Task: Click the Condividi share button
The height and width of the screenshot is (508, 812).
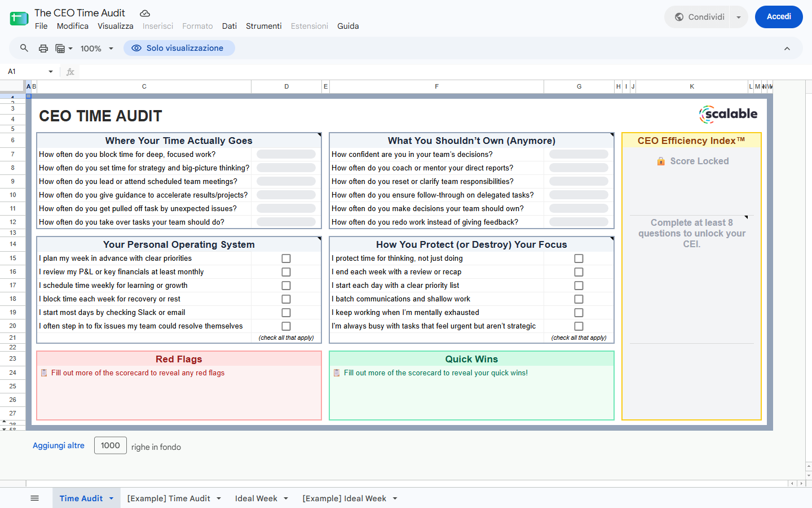Action: point(699,17)
